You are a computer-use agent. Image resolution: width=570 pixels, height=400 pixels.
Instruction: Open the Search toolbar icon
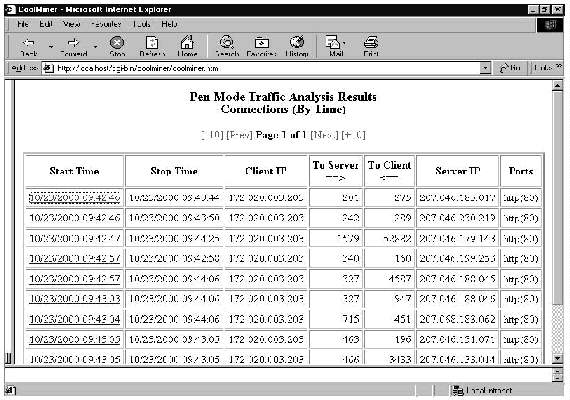[x=227, y=42]
